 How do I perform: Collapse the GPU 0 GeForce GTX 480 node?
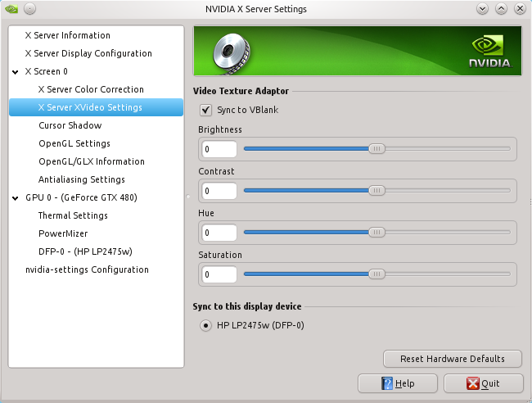tap(16, 198)
